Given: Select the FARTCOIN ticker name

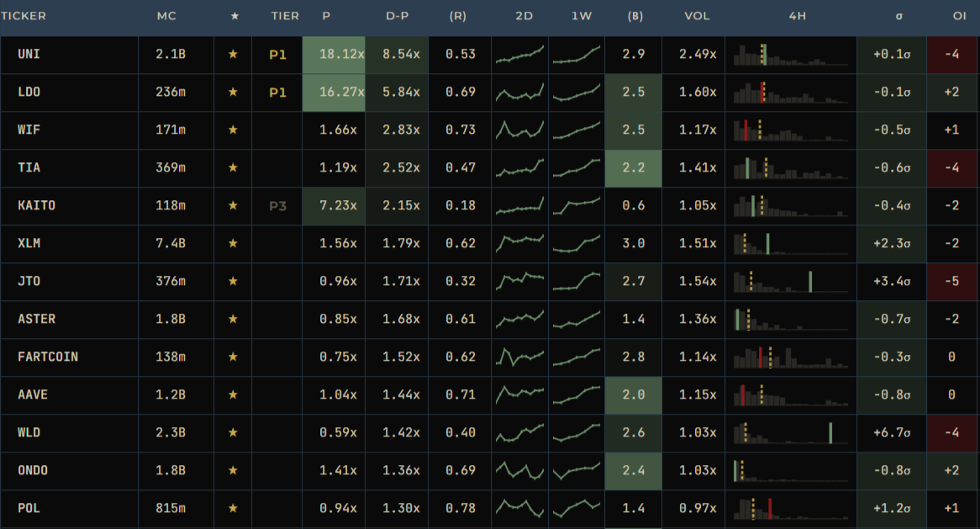Looking at the screenshot, I should (x=48, y=357).
